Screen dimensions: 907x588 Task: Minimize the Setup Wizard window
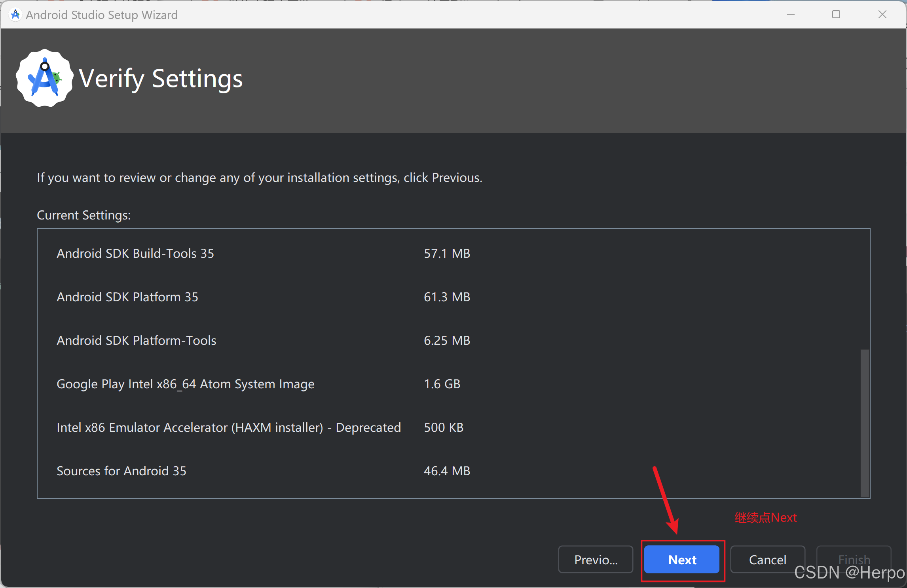(790, 15)
